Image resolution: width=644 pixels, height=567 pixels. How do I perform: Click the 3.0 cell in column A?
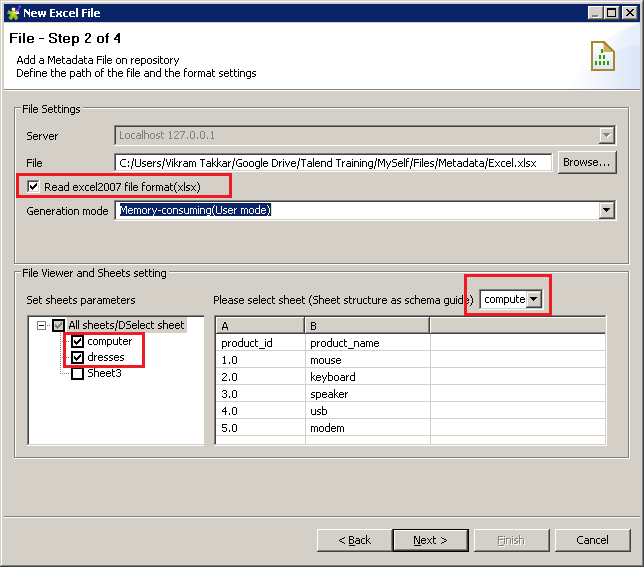(x=260, y=394)
